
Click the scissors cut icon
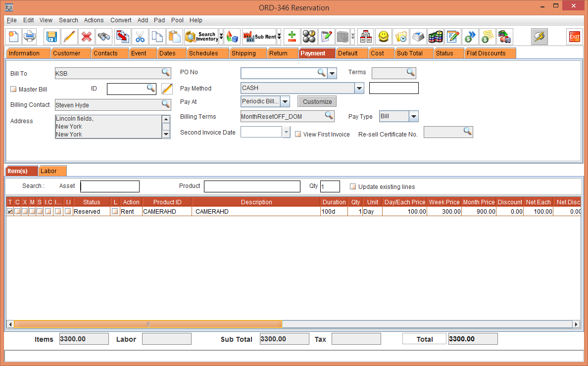click(140, 37)
